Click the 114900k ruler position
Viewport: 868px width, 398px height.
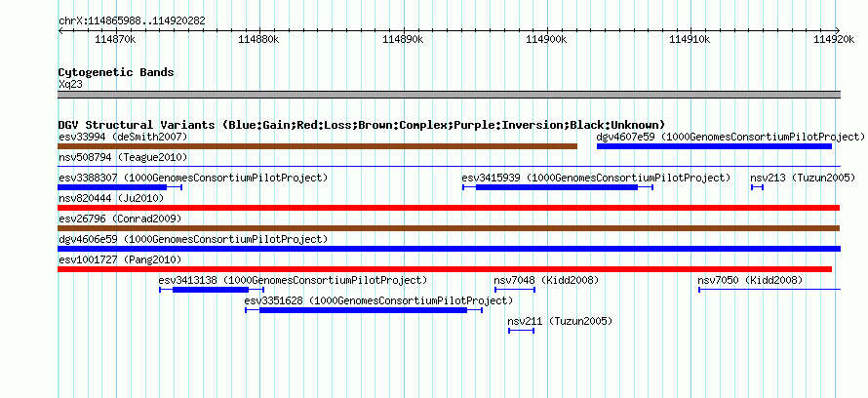pos(547,39)
